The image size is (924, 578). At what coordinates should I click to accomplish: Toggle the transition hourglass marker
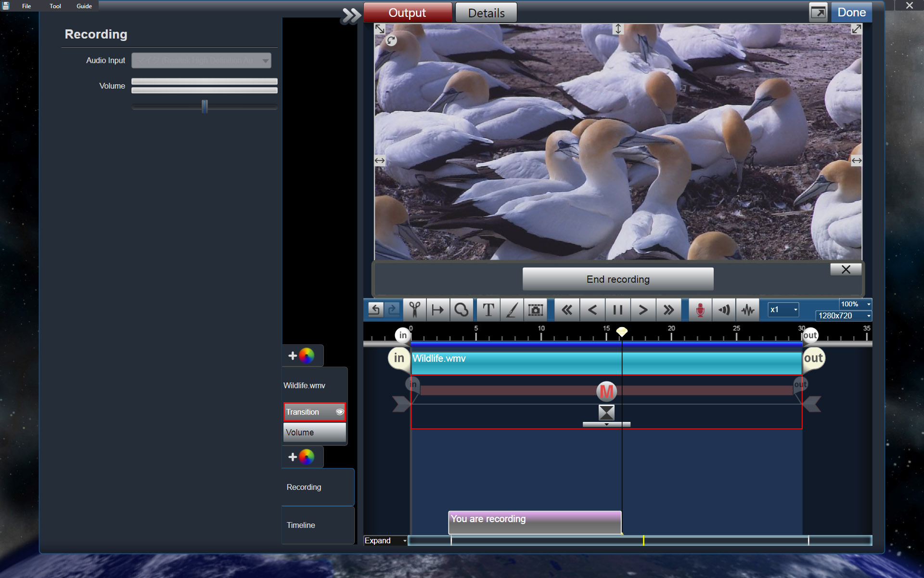606,412
